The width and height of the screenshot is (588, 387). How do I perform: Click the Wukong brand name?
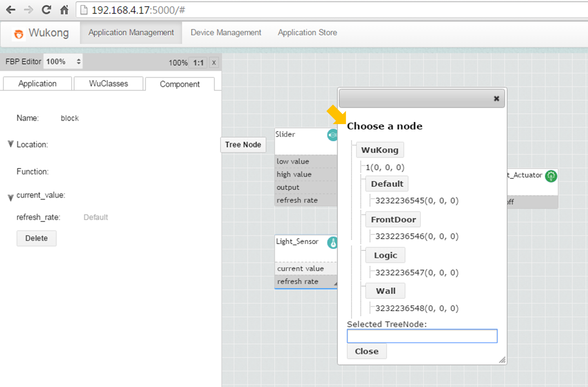(x=49, y=33)
